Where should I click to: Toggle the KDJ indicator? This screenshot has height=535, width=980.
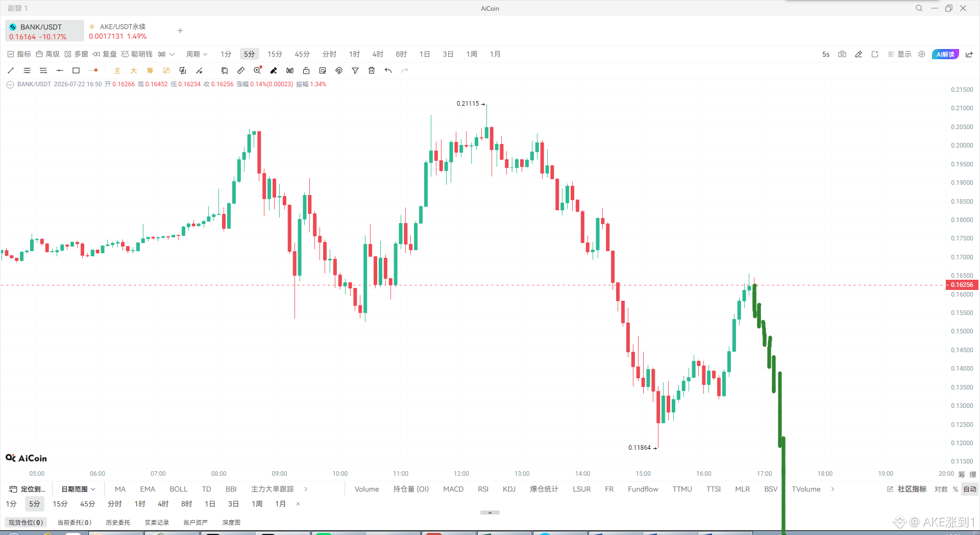pyautogui.click(x=509, y=489)
